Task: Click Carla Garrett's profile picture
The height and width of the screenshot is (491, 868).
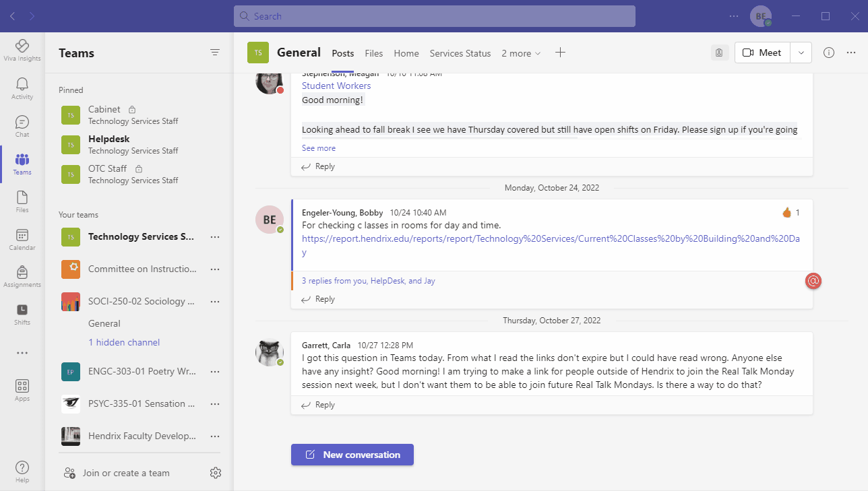Action: pos(269,352)
